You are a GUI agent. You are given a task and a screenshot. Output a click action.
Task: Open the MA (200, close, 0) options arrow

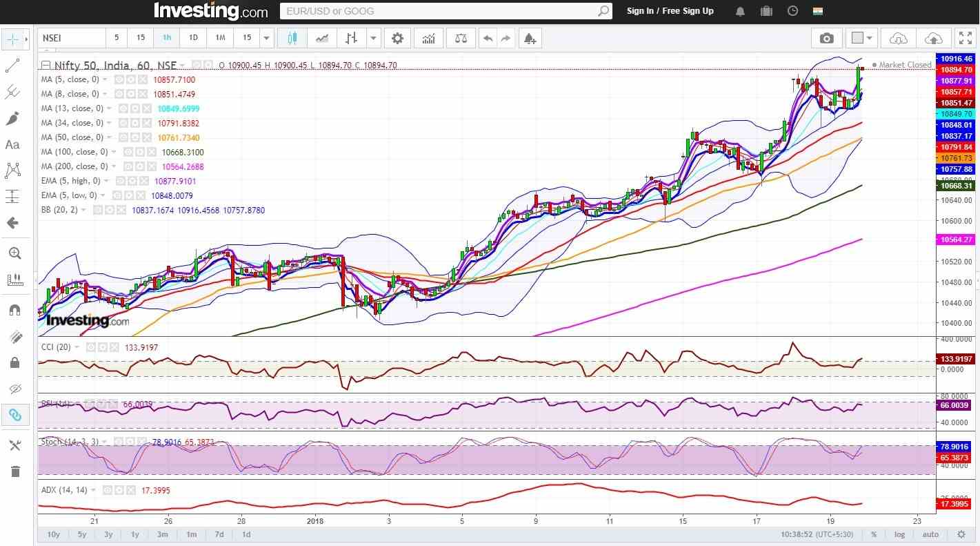pyautogui.click(x=114, y=166)
